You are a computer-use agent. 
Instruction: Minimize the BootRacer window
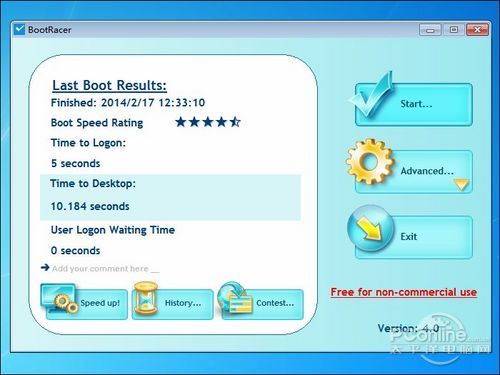(x=430, y=30)
